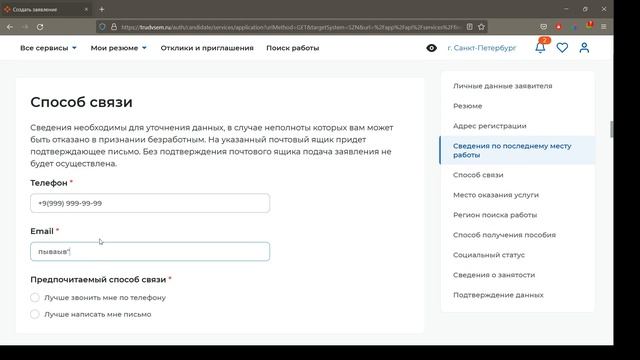Click the Способ связи heading
The width and height of the screenshot is (640, 360).
pos(81,102)
